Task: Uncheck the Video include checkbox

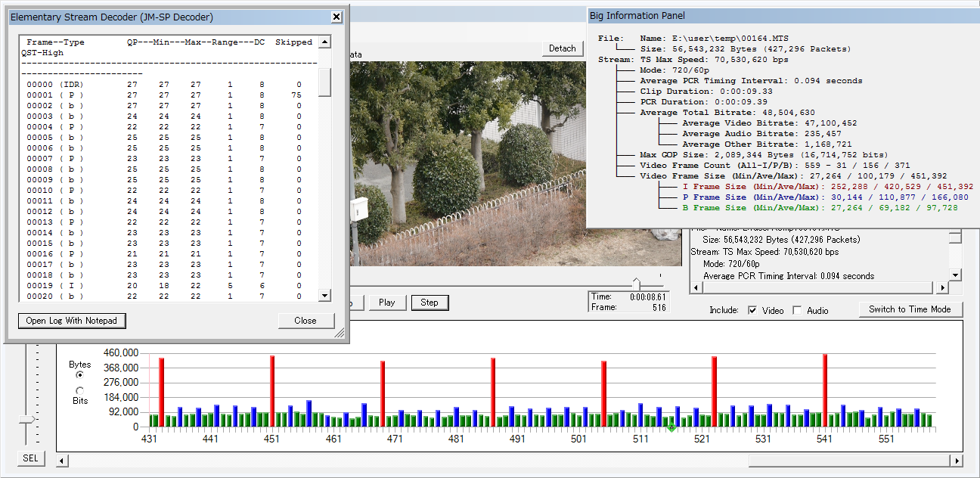Action: [x=752, y=310]
